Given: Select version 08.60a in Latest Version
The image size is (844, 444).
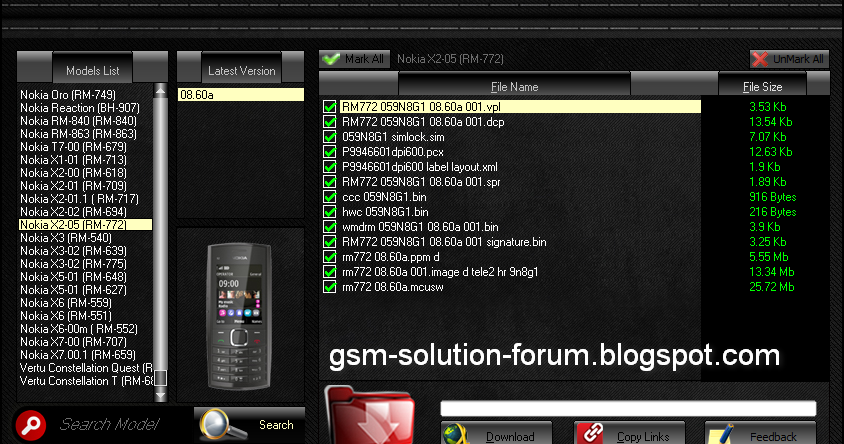Looking at the screenshot, I should coord(241,95).
